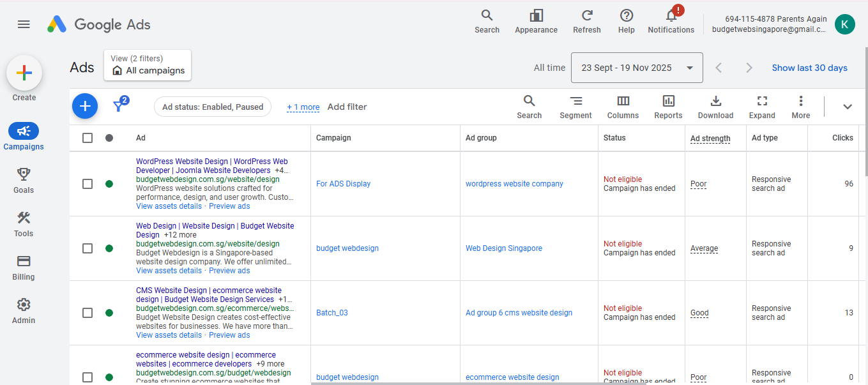Click Add filter input field
The image size is (868, 385).
[x=347, y=107]
